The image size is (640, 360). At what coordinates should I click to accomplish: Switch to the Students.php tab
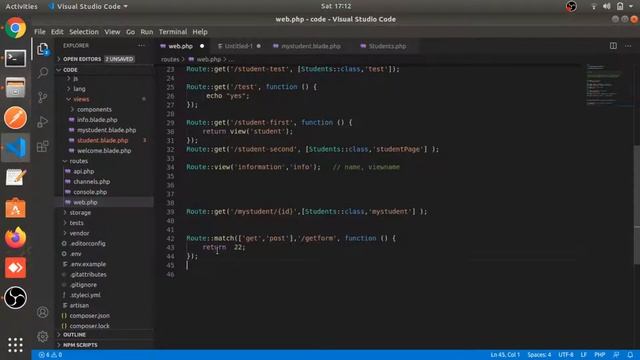click(387, 46)
